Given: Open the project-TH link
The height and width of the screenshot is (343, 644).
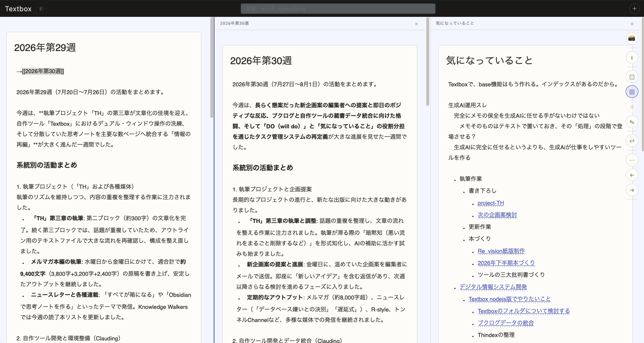Looking at the screenshot, I should pyautogui.click(x=491, y=203).
